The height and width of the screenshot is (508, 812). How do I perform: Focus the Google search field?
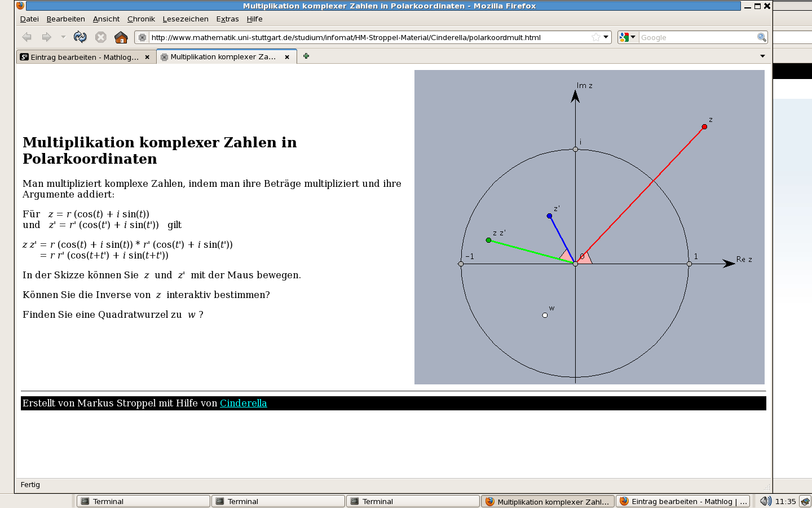pos(697,37)
